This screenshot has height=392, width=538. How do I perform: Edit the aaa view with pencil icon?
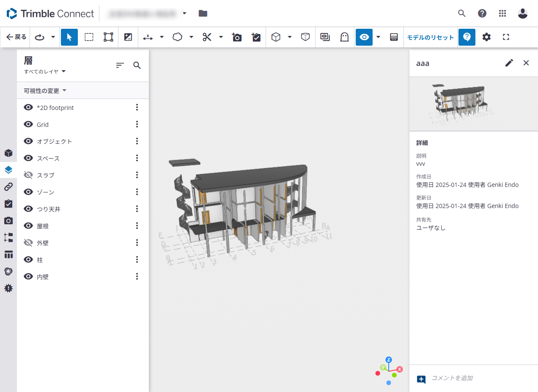[x=509, y=63]
